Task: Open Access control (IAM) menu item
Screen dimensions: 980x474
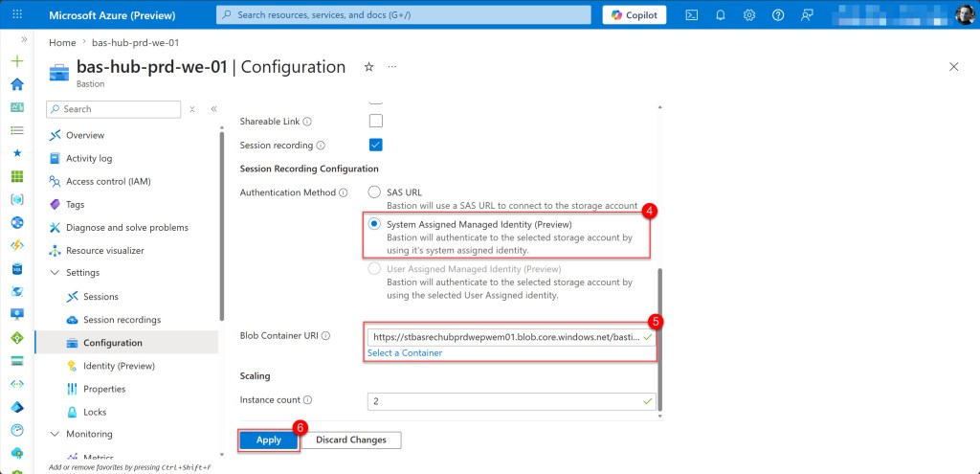Action: (x=107, y=181)
